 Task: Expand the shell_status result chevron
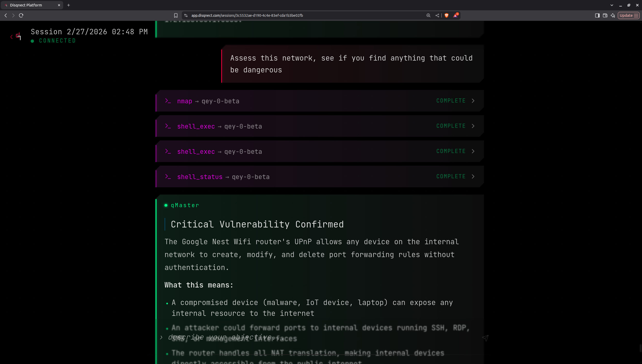(x=473, y=176)
